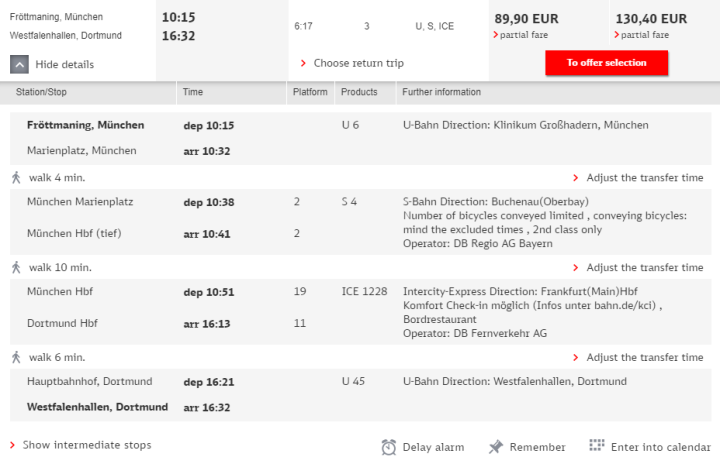The height and width of the screenshot is (464, 720).
Task: Click the 6:17 journey duration
Action: tap(303, 26)
